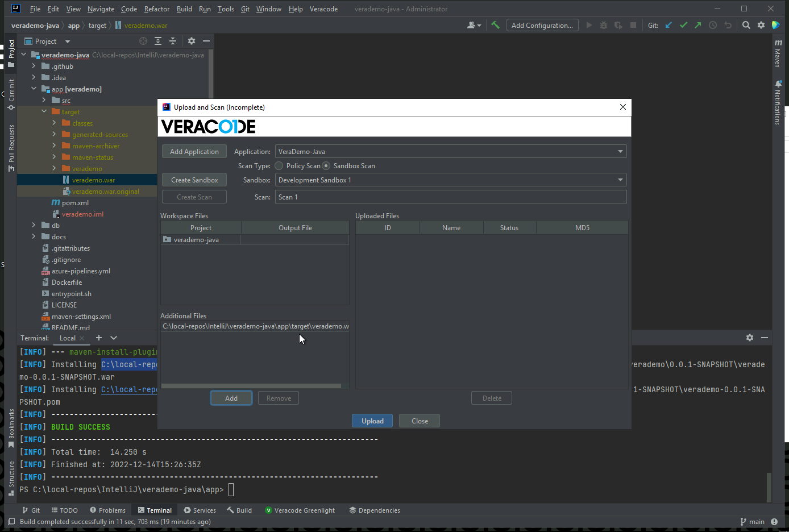Open the Veracode menu

pos(323,9)
